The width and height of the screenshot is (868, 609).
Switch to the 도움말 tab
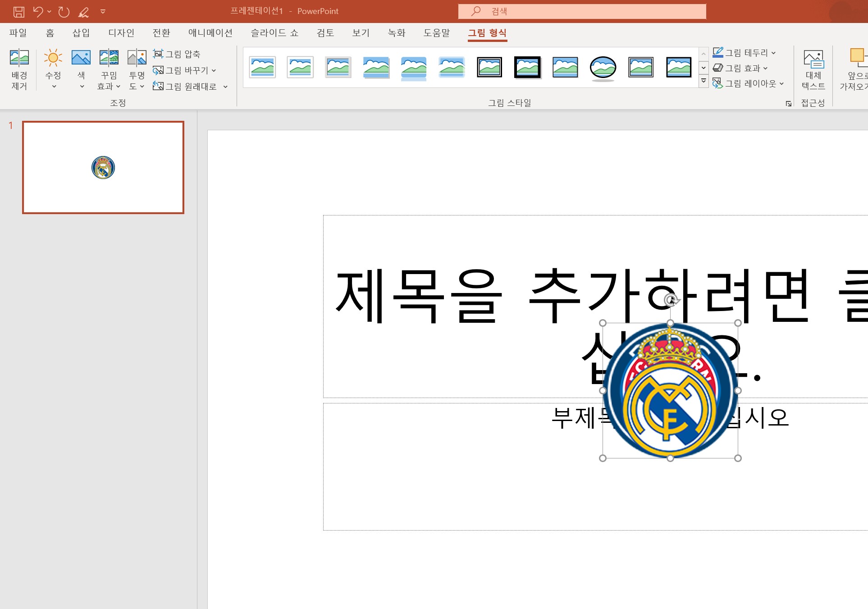(x=437, y=33)
